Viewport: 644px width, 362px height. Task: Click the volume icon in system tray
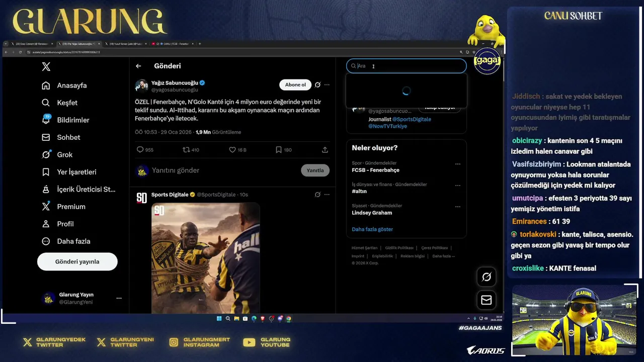pyautogui.click(x=486, y=318)
